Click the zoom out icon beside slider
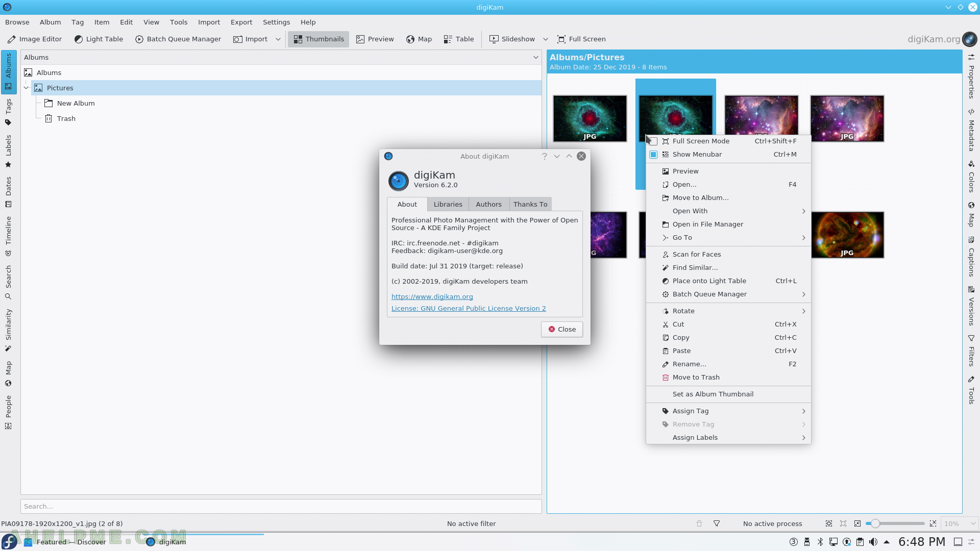The width and height of the screenshot is (980, 551). tap(857, 523)
